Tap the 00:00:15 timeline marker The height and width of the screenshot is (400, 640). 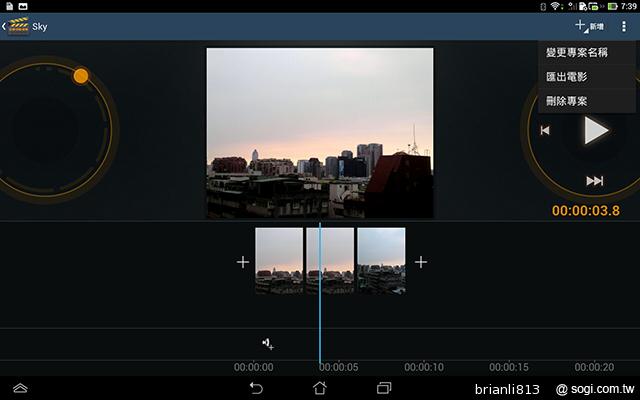pos(509,367)
